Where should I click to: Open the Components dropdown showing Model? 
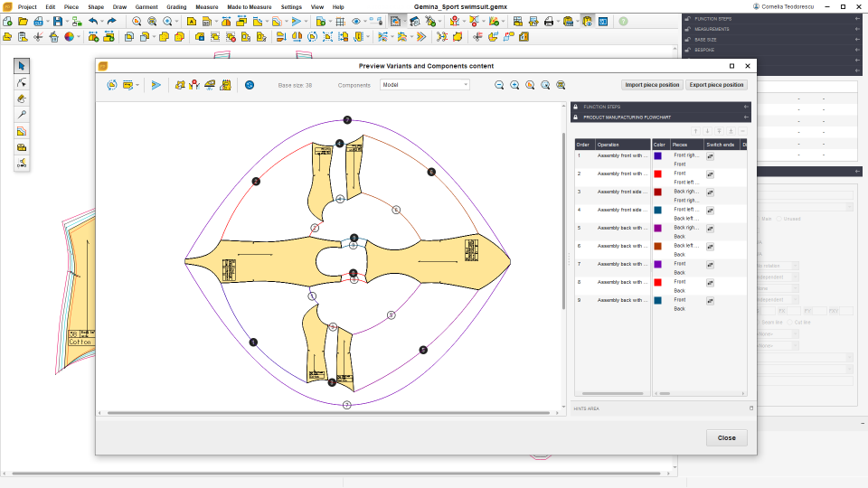click(424, 85)
